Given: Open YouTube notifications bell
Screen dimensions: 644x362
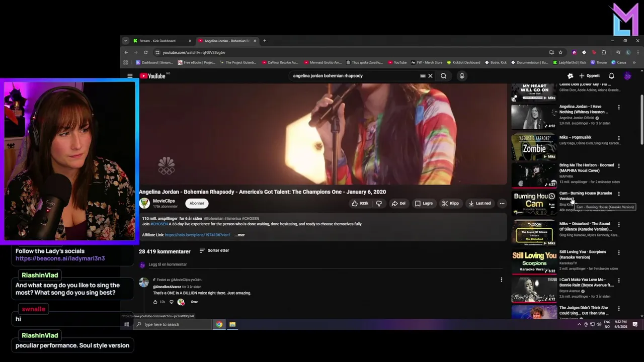Looking at the screenshot, I should [x=611, y=76].
